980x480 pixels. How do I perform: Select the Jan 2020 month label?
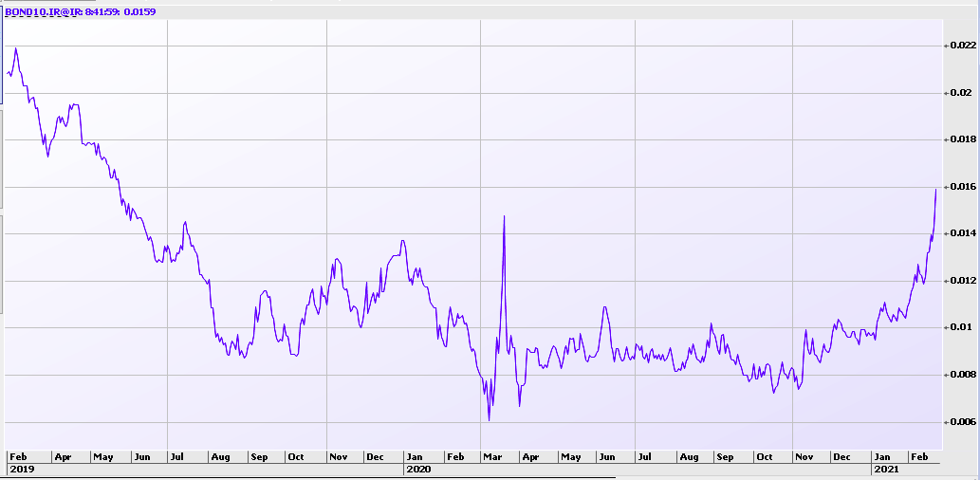416,457
